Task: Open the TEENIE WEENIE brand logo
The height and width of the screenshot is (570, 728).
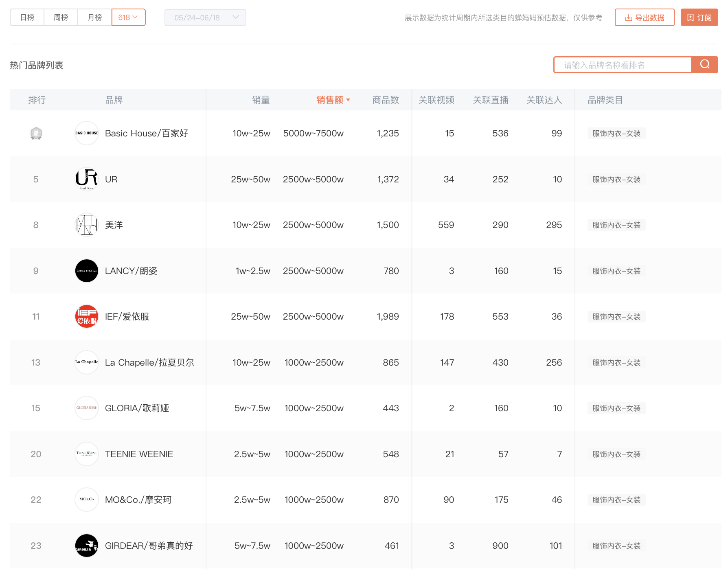Action: pos(87,454)
